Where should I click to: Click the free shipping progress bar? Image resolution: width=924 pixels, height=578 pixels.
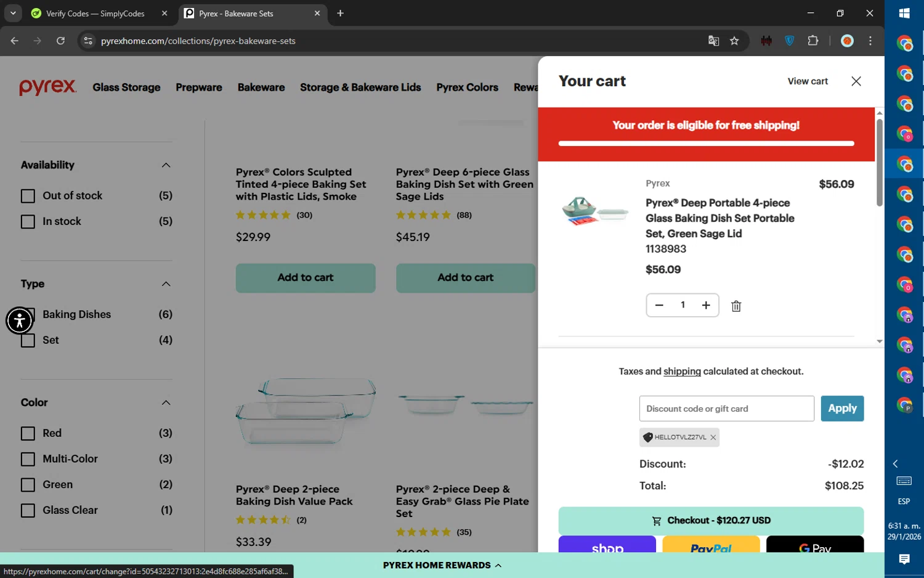[x=706, y=144]
